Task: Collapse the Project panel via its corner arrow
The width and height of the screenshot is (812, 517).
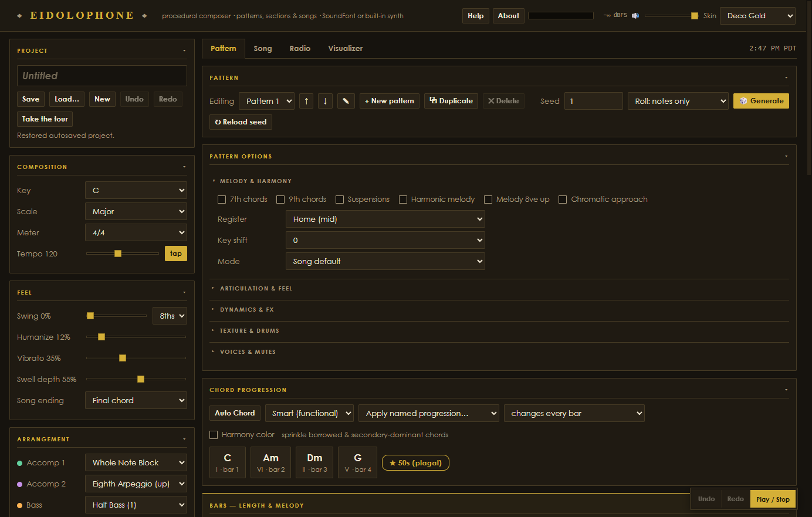Action: point(184,50)
